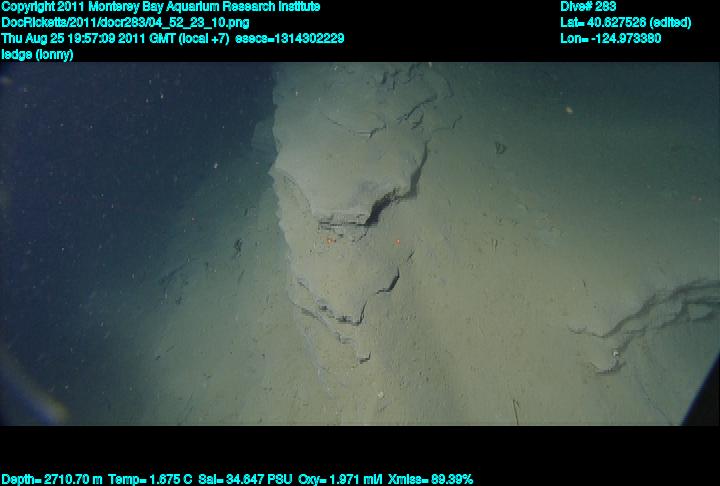Select the file path 'DocRicketts/2011/docr283/04_52_23_10.png'
The height and width of the screenshot is (486, 720).
tap(125, 23)
